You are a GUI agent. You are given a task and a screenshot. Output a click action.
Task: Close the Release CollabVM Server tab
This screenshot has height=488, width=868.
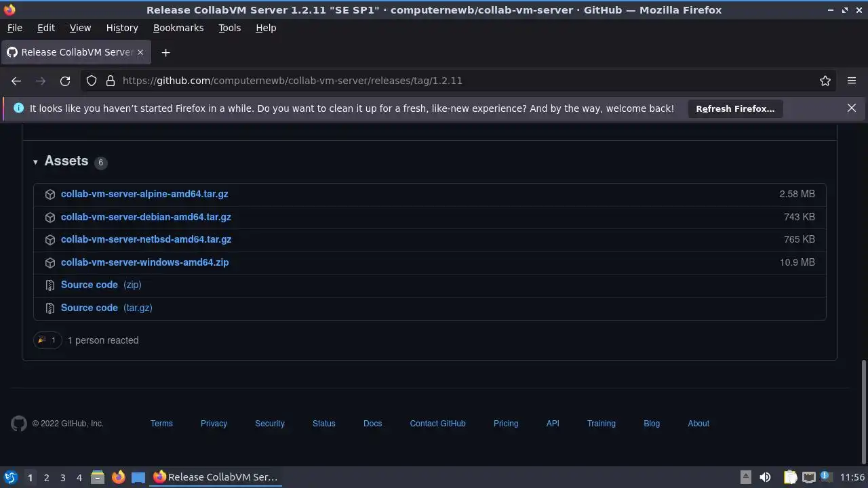coord(140,52)
